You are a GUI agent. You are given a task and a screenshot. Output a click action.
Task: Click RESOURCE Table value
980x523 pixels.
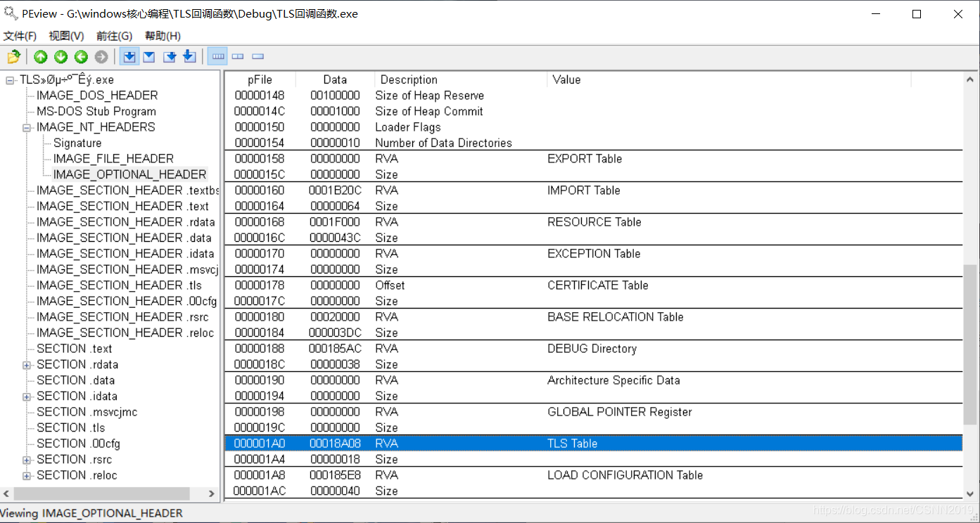[x=594, y=222]
